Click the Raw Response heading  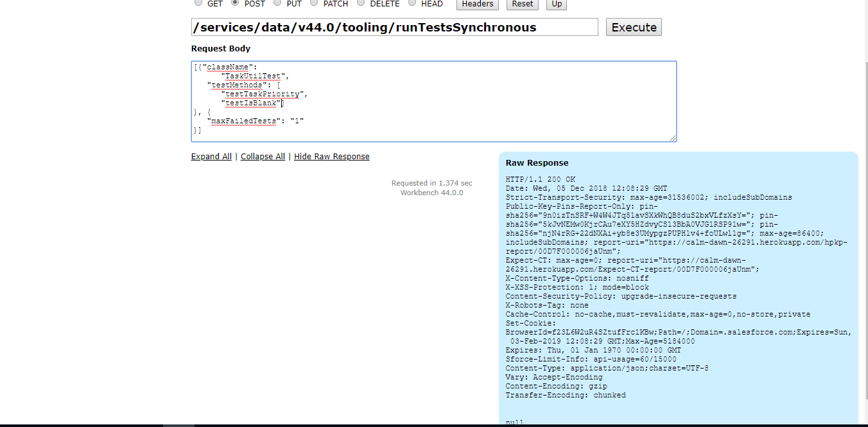tap(537, 163)
